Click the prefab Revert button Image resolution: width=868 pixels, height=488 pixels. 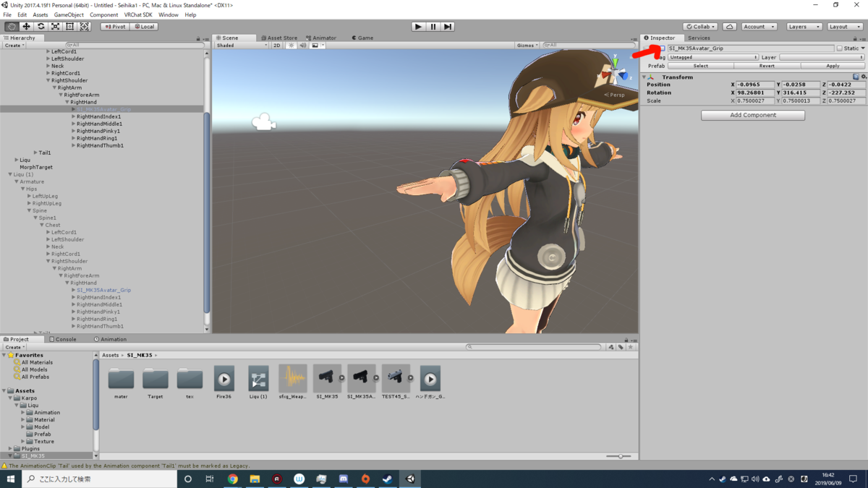(x=767, y=66)
